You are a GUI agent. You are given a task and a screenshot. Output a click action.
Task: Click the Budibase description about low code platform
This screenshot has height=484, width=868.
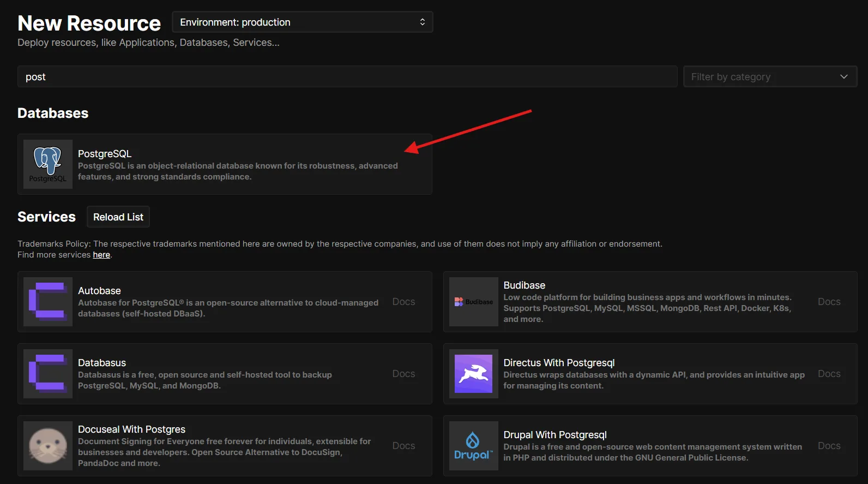click(x=647, y=308)
